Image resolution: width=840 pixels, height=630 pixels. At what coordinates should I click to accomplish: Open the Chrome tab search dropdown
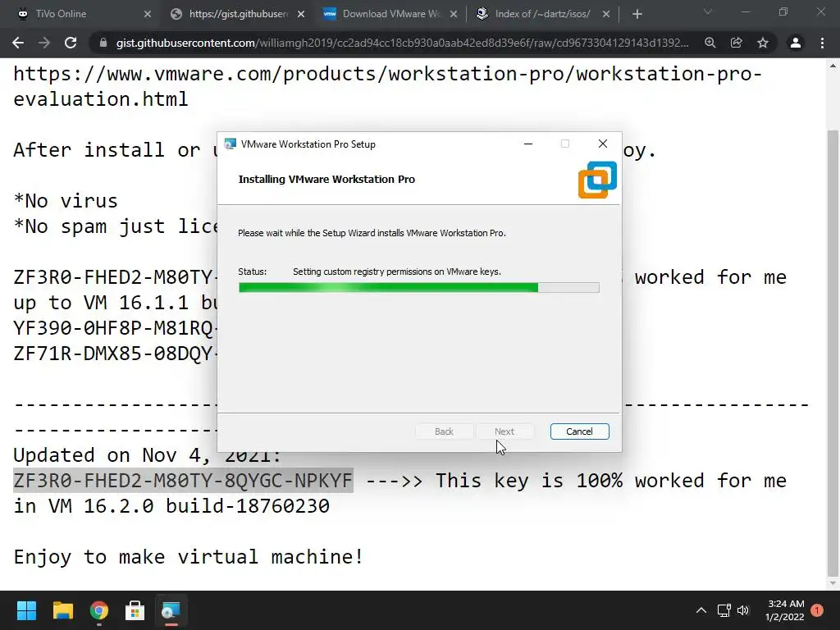[x=708, y=11]
